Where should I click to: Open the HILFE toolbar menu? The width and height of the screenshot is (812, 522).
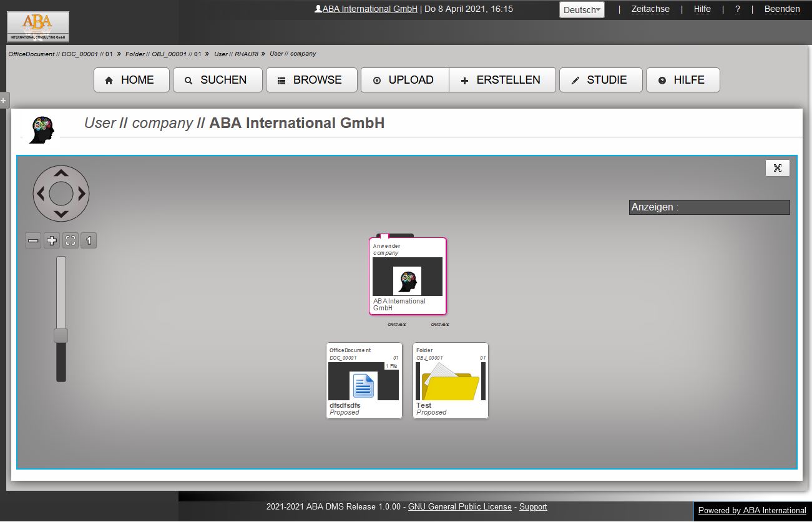pos(683,80)
